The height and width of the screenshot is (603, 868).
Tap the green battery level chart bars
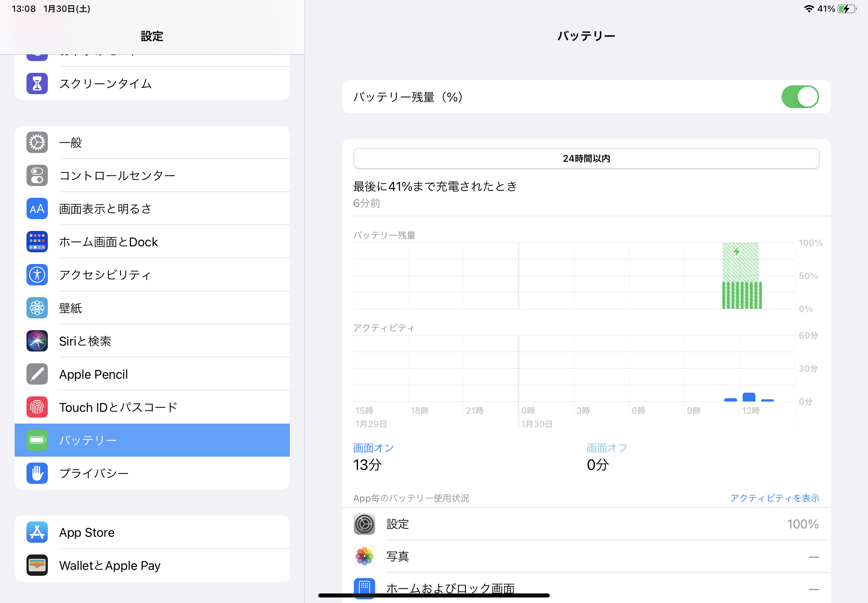coord(741,295)
